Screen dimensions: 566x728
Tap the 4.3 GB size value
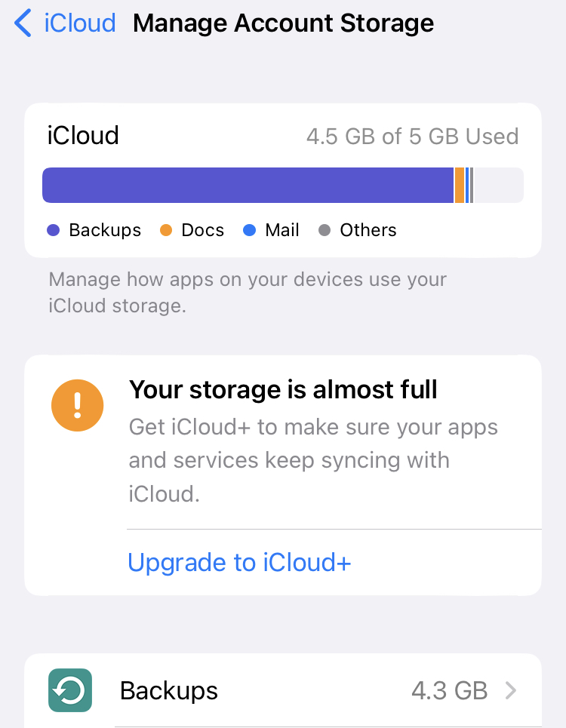(450, 690)
